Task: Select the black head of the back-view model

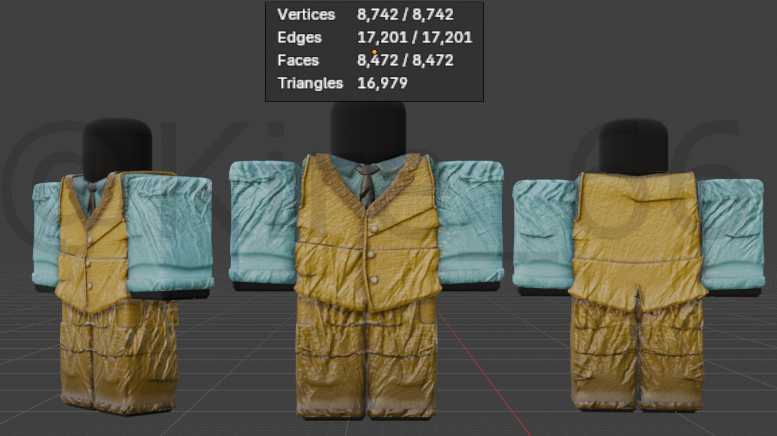Action: pyautogui.click(x=633, y=147)
